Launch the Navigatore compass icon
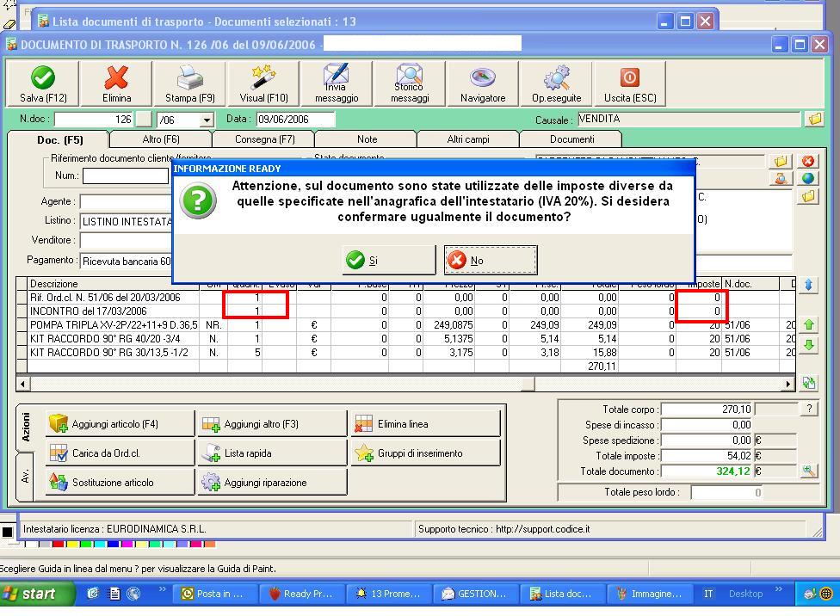 [x=483, y=77]
